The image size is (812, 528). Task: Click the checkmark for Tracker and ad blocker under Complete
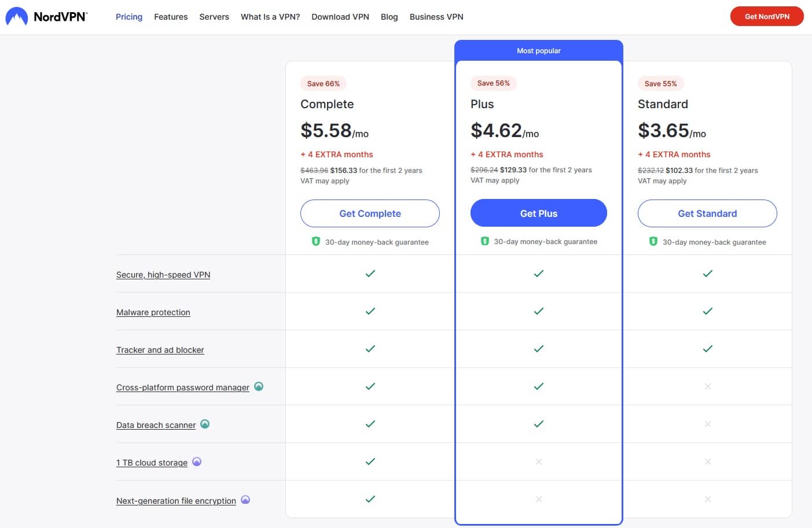[370, 349]
